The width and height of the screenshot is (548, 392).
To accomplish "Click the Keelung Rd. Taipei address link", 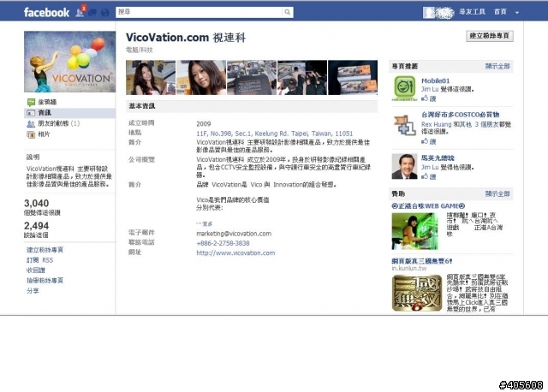I will [x=274, y=134].
